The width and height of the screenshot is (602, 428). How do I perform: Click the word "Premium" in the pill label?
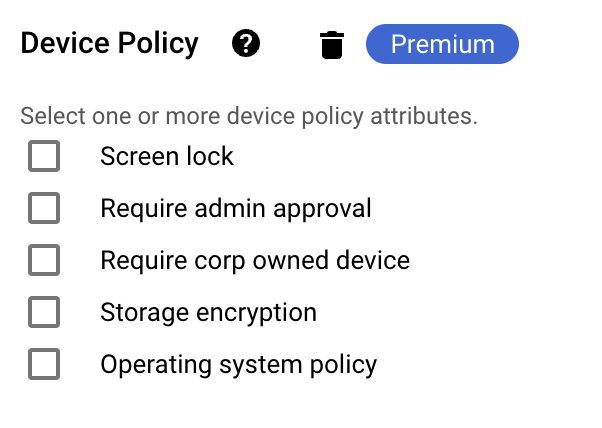click(442, 45)
